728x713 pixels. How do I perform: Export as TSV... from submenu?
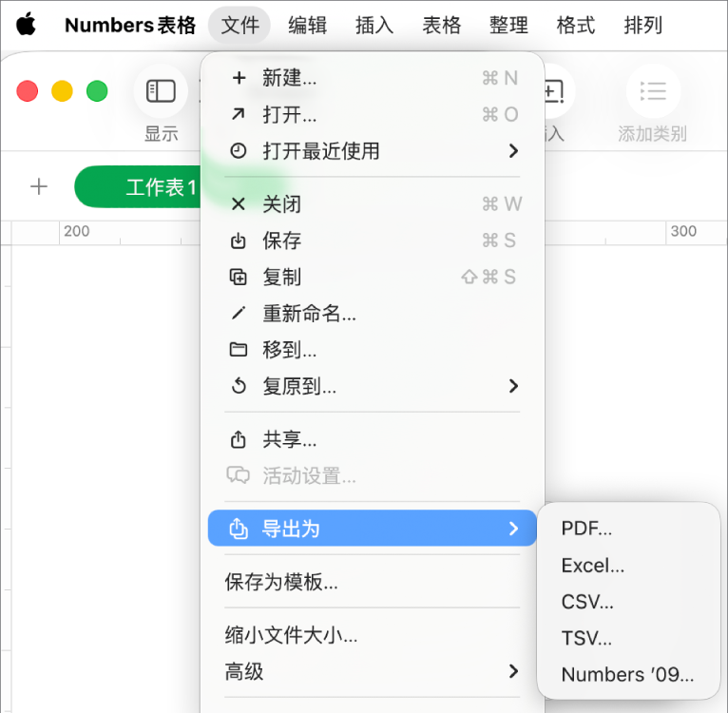[x=628, y=638]
